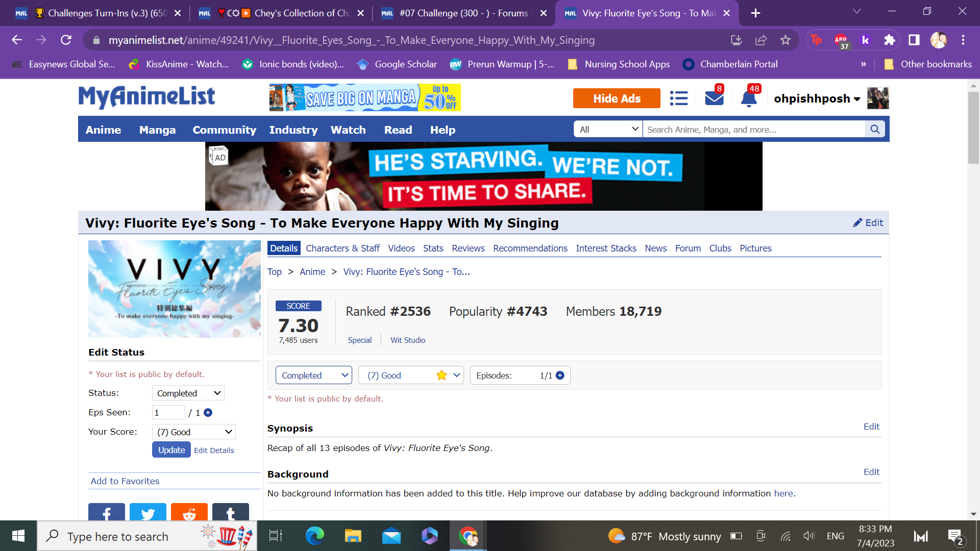Image resolution: width=980 pixels, height=551 pixels.
Task: Open sidebar Your Score dropdown
Action: tap(194, 432)
